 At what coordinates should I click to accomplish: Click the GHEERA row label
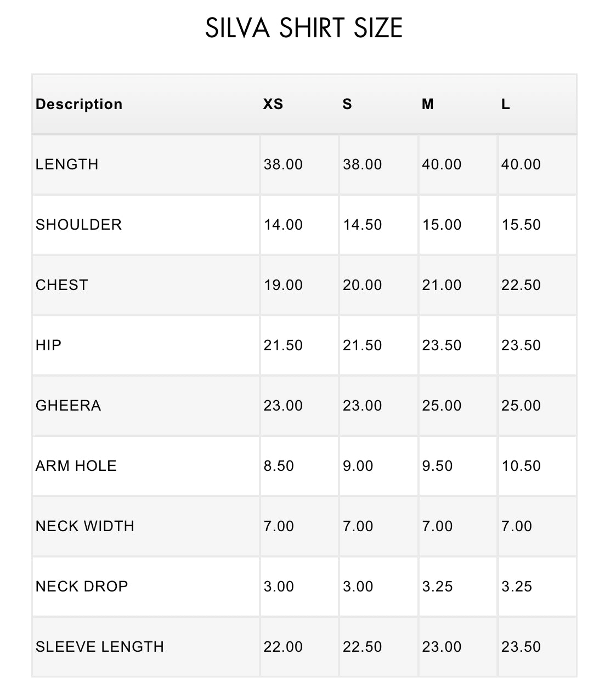click(x=68, y=406)
